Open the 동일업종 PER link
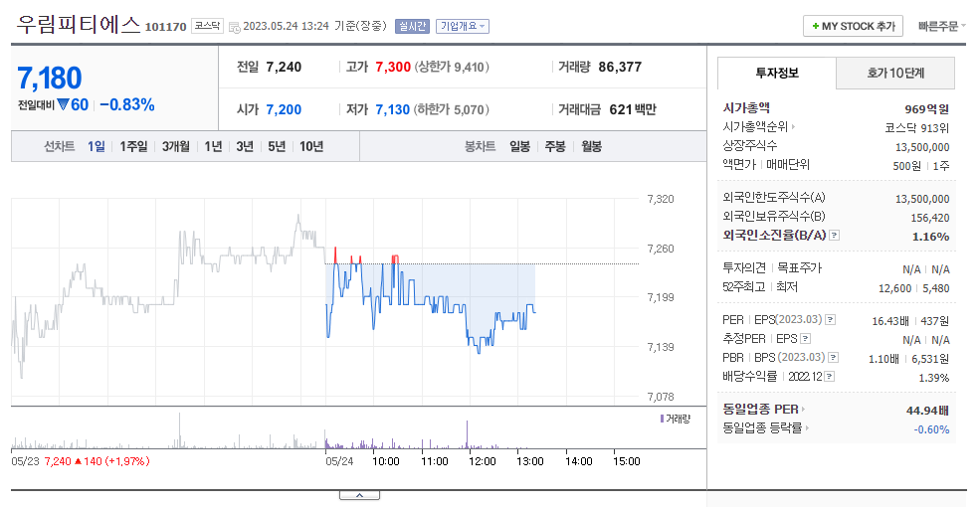Image resolution: width=980 pixels, height=507 pixels. (761, 410)
